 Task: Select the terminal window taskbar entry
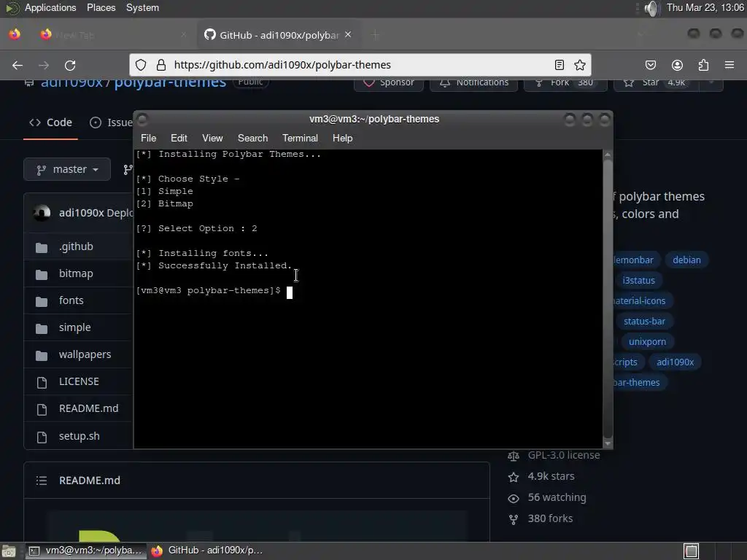tap(86, 551)
